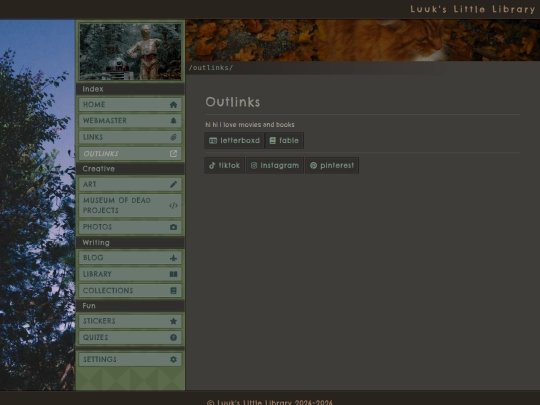Viewport: 540px width, 405px height.
Task: Open the pinterest outlink text
Action: [337, 166]
